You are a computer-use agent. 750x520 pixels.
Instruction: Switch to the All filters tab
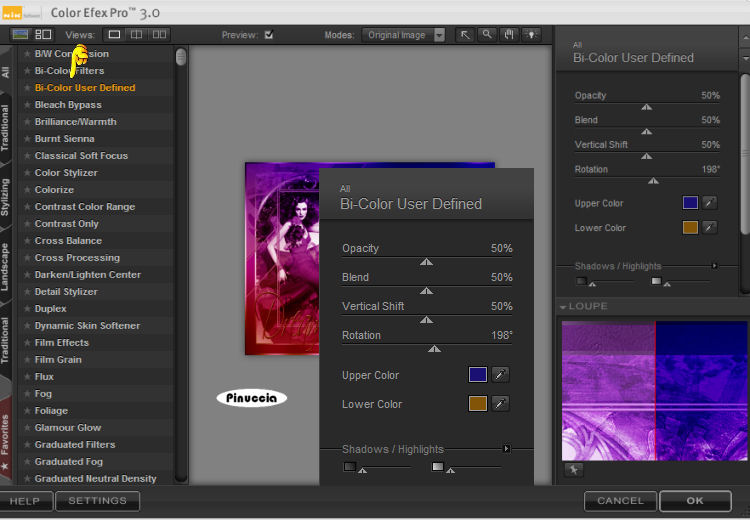[5, 72]
